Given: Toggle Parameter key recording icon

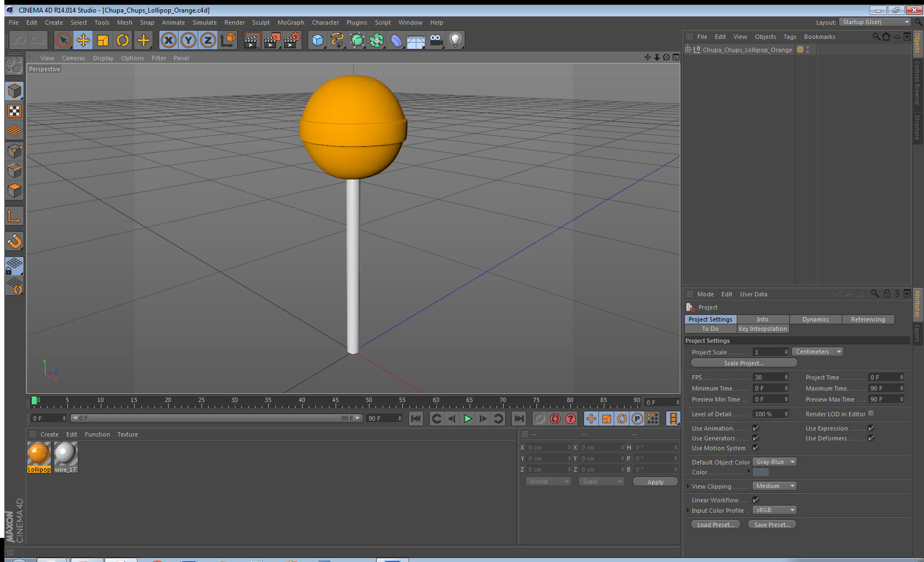Looking at the screenshot, I should (x=637, y=418).
